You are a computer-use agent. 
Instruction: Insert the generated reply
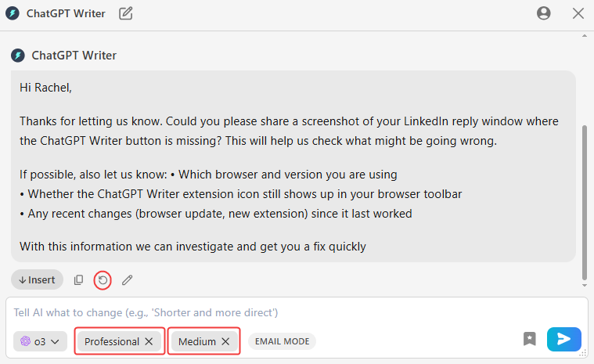[37, 280]
